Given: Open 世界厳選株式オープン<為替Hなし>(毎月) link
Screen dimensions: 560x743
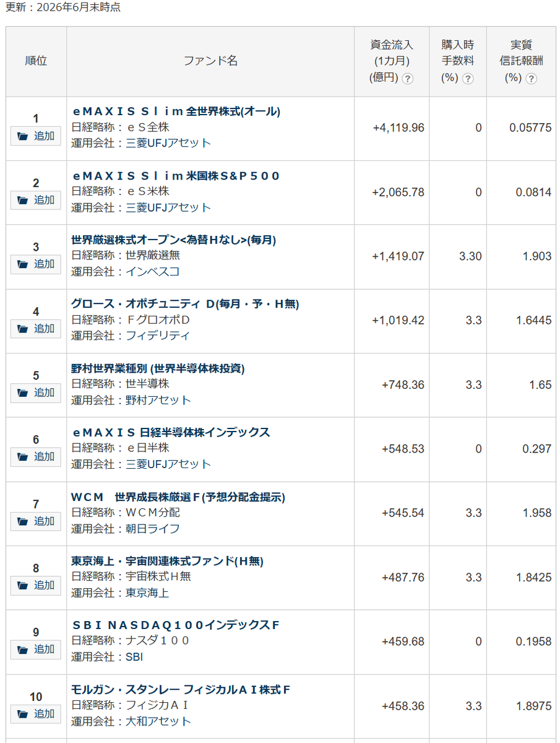Looking at the screenshot, I should [174, 240].
